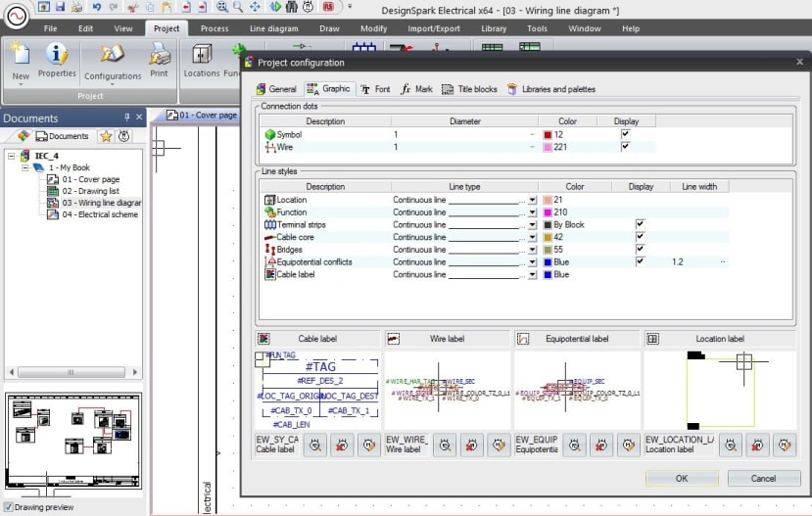Toggle Display for Cable core line style
812x516 pixels.
tap(640, 237)
